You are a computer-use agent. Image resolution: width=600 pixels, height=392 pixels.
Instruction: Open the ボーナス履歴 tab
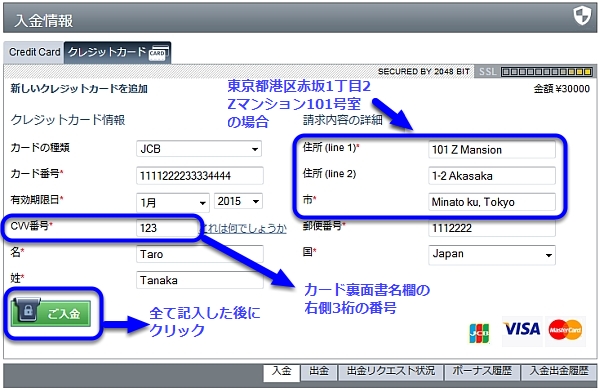482,371
